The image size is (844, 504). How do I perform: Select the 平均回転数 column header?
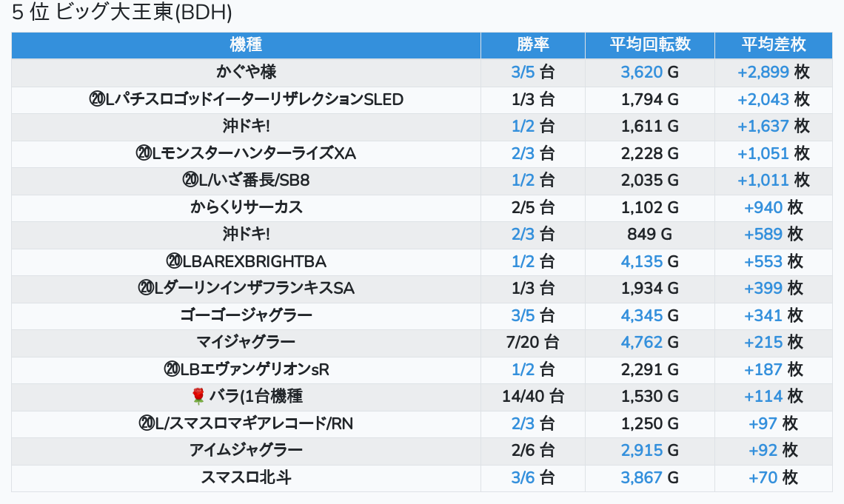coord(649,45)
